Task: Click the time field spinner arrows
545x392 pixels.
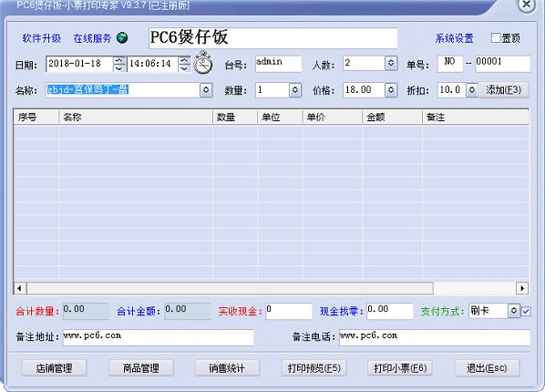Action: pyautogui.click(x=184, y=64)
